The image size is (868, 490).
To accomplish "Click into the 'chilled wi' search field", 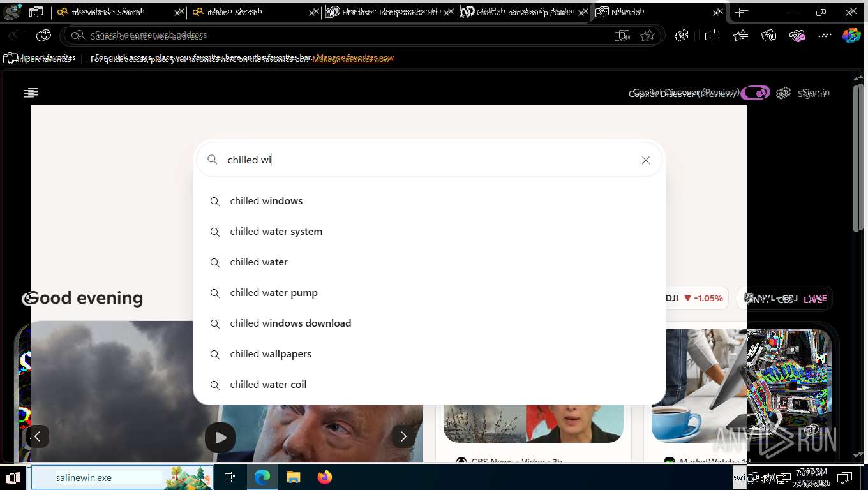I will (430, 160).
